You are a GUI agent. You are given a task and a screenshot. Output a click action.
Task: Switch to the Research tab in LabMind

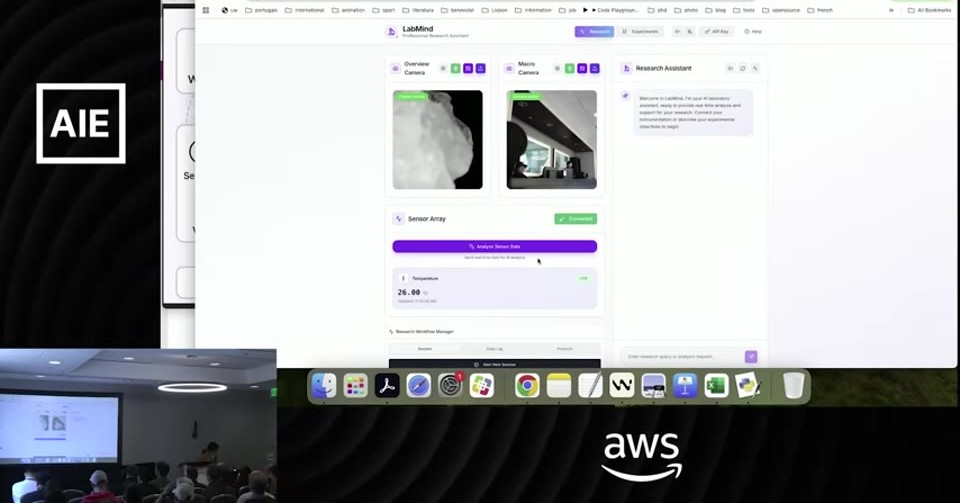click(594, 31)
